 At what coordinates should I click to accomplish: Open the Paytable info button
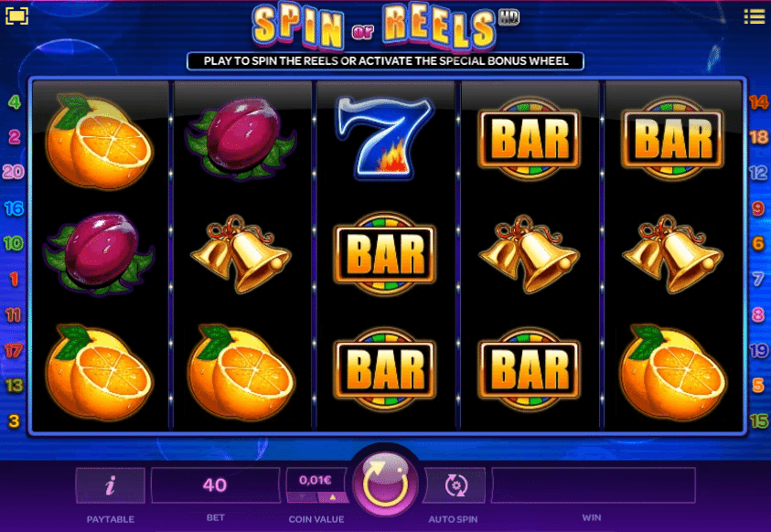coord(110,485)
